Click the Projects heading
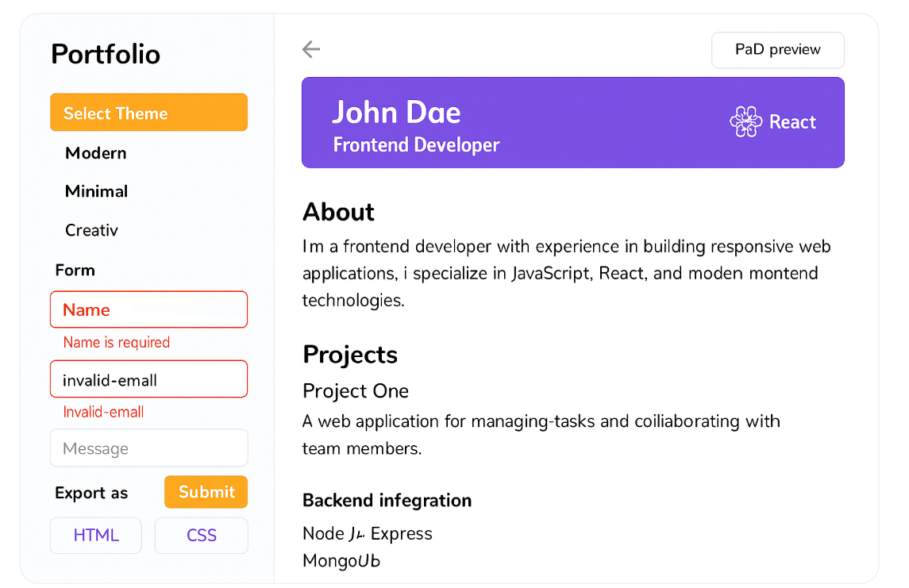Image resolution: width=909 pixels, height=588 pixels. (x=350, y=355)
